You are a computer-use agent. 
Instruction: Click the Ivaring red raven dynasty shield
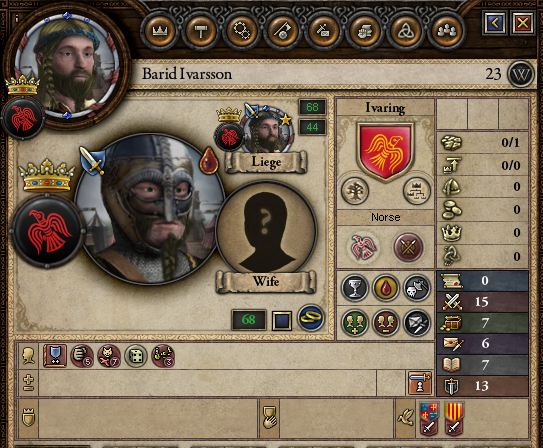coord(385,151)
